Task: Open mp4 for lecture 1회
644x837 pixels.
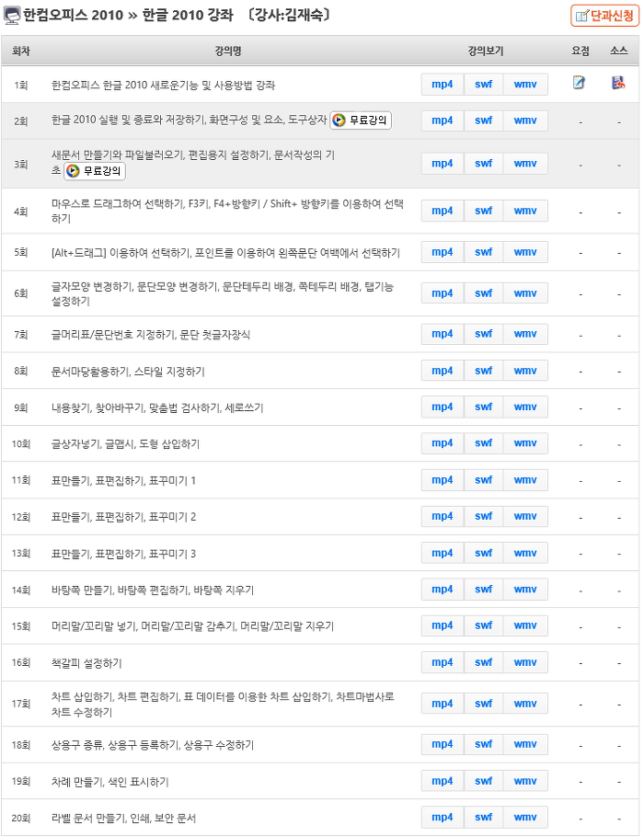Action: click(x=443, y=85)
